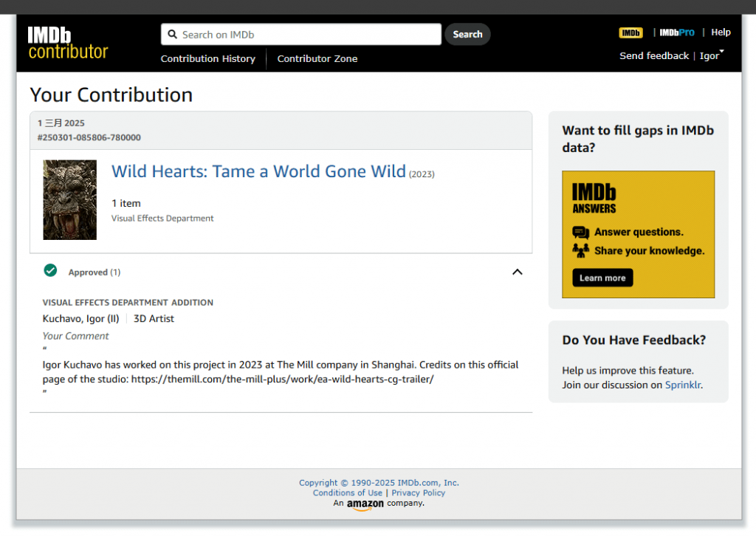Collapse the Approved section with chevron
The image size is (756, 536).
click(517, 272)
